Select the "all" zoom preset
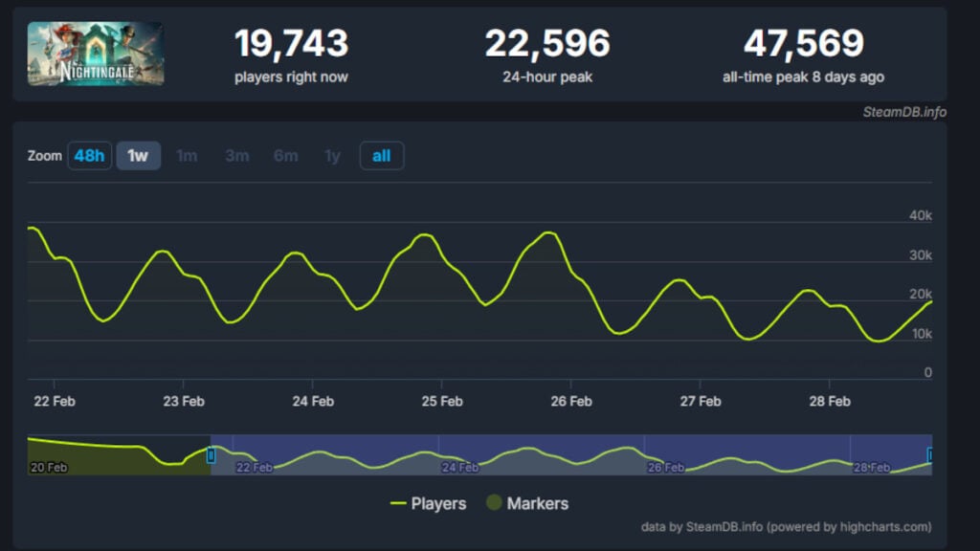 pyautogui.click(x=381, y=155)
